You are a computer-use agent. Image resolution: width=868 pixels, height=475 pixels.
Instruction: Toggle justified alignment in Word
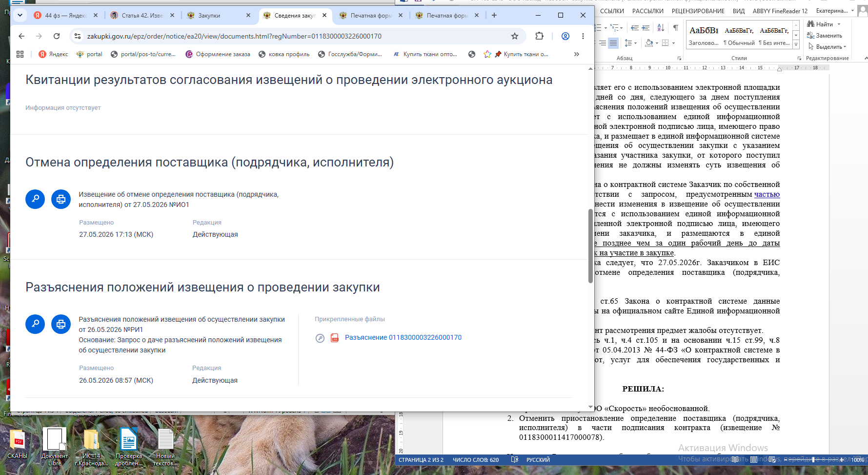pyautogui.click(x=613, y=43)
